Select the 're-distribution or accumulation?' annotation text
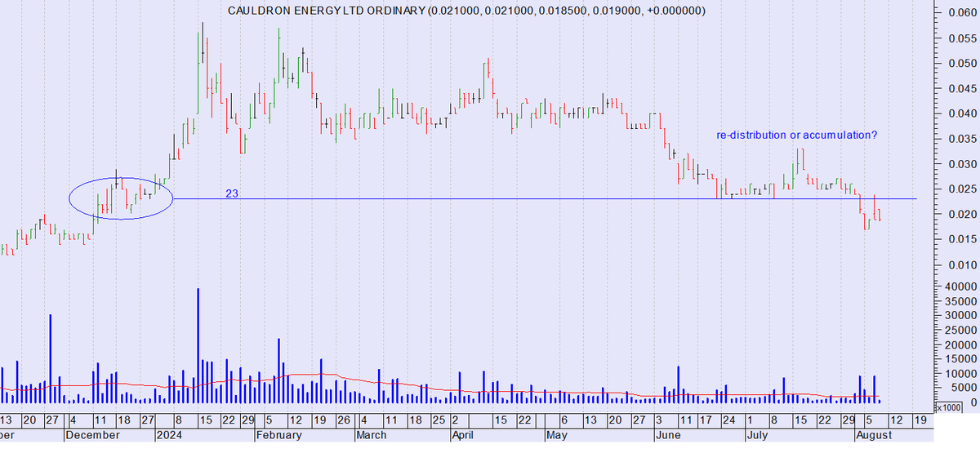Viewport: 980px width, 453px height. pos(797,135)
